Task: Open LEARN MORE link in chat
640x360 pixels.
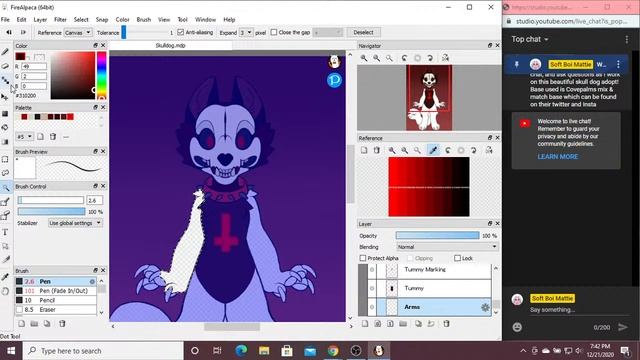Action: 558,157
